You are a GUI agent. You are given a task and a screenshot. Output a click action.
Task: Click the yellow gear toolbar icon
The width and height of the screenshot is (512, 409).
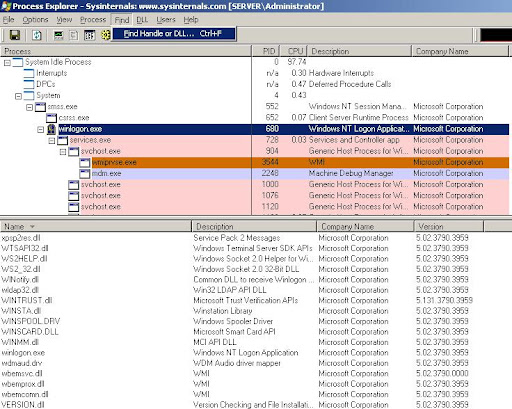[x=106, y=35]
